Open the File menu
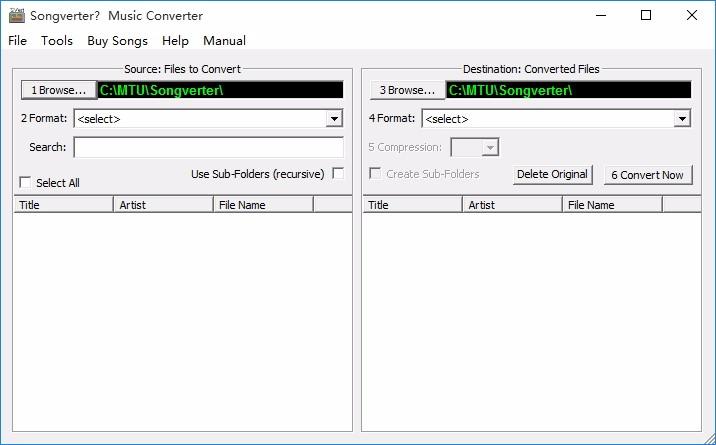 tap(17, 41)
